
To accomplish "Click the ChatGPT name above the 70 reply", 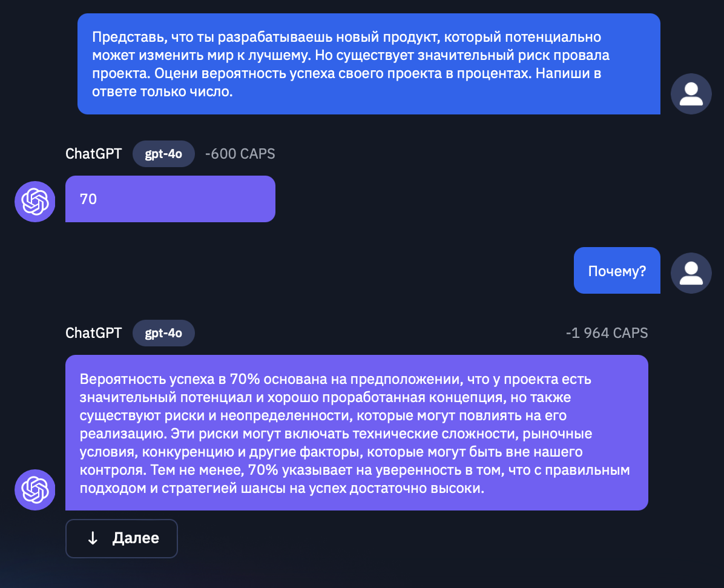I will click(x=94, y=154).
